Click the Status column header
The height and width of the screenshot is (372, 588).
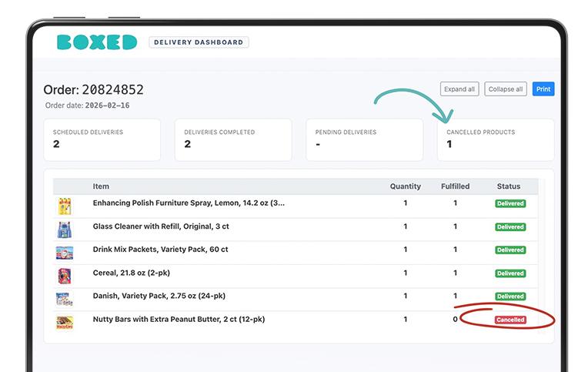[509, 186]
